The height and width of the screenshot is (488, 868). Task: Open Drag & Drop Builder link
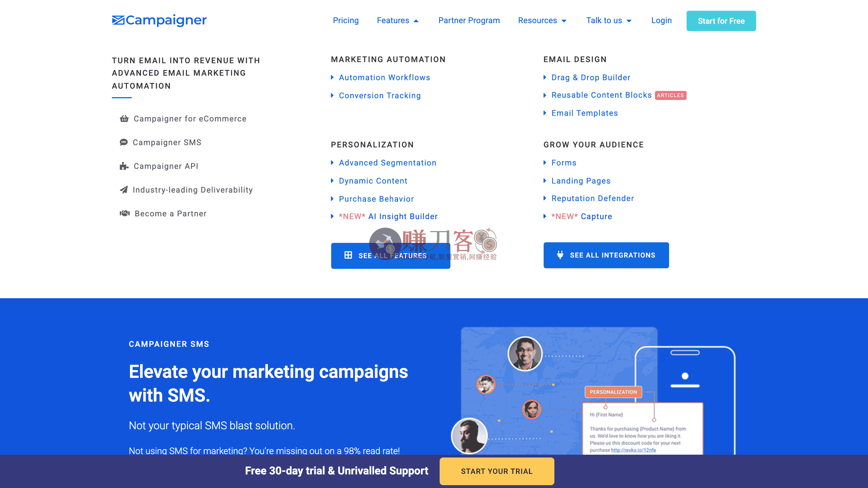click(591, 77)
